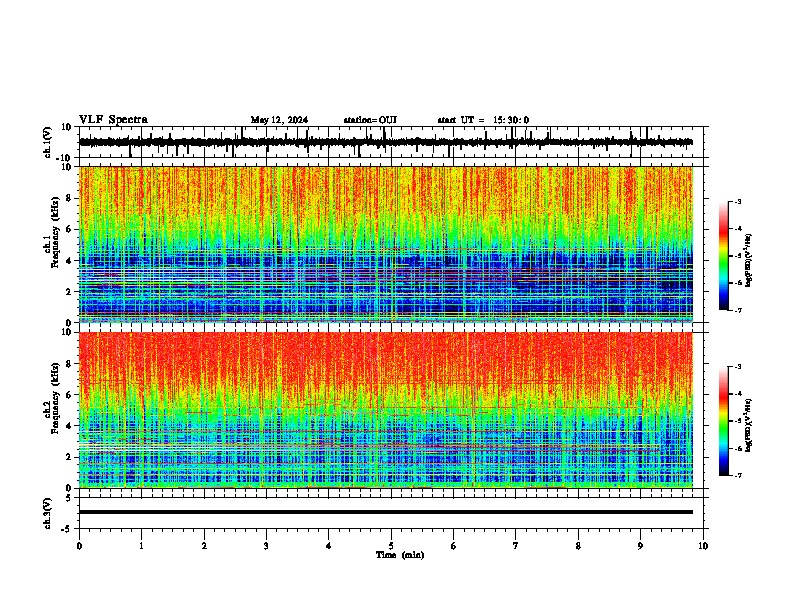792x612 pixels.
Task: Click the ch.1 colorbar log(PSD) label
Action: coord(749,260)
